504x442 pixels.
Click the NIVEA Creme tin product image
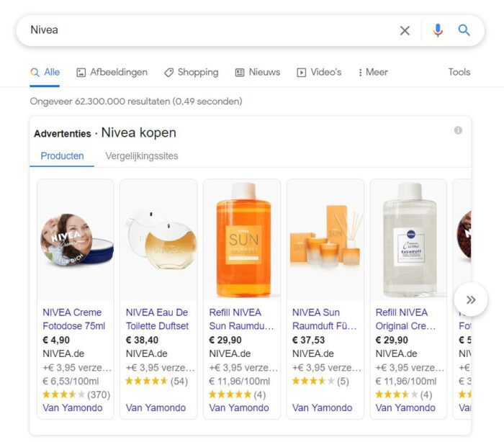(x=76, y=240)
